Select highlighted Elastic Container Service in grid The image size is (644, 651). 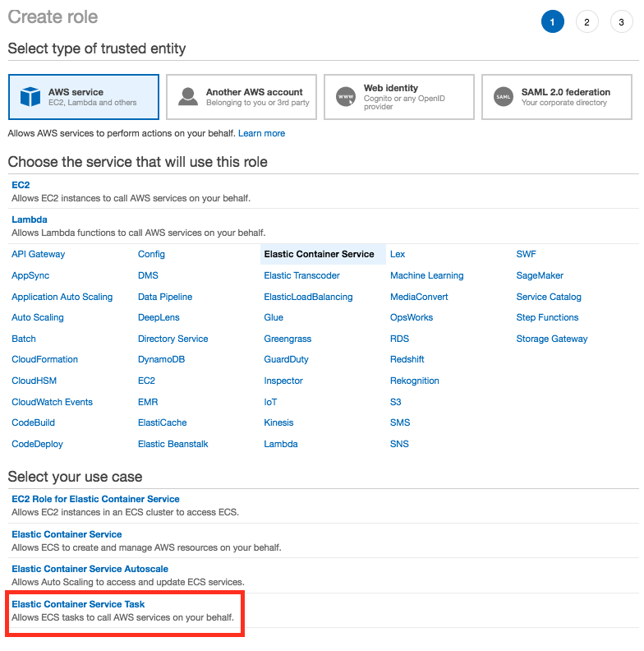[x=323, y=254]
